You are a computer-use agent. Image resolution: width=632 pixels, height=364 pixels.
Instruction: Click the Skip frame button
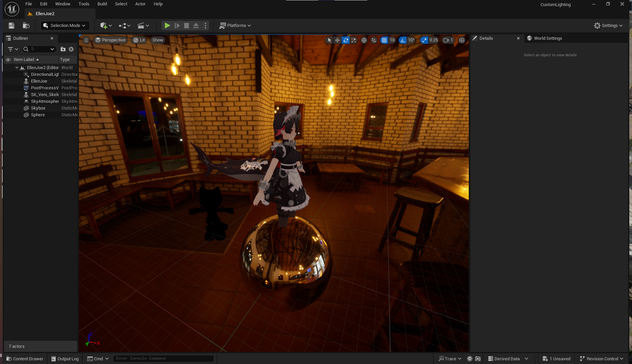[177, 26]
